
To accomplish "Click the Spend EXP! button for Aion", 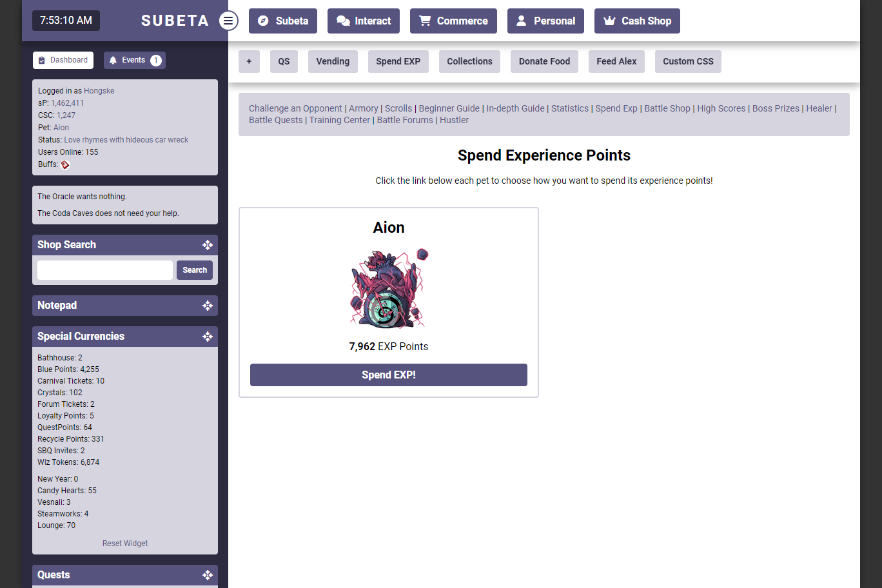I will point(389,375).
